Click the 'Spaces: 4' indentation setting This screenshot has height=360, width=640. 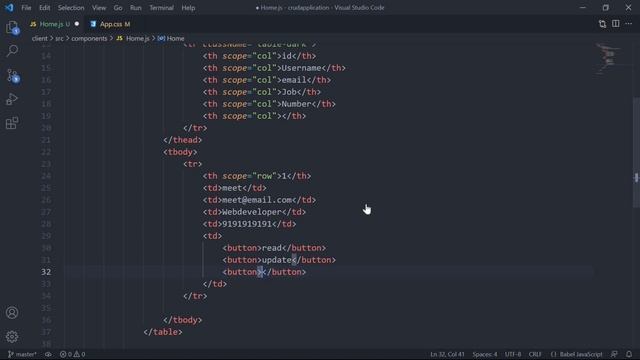pos(485,354)
